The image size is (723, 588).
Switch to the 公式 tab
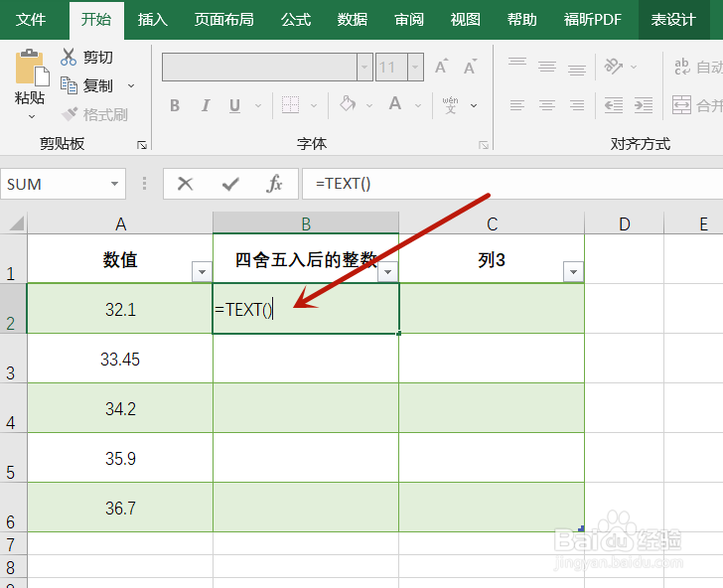[296, 20]
